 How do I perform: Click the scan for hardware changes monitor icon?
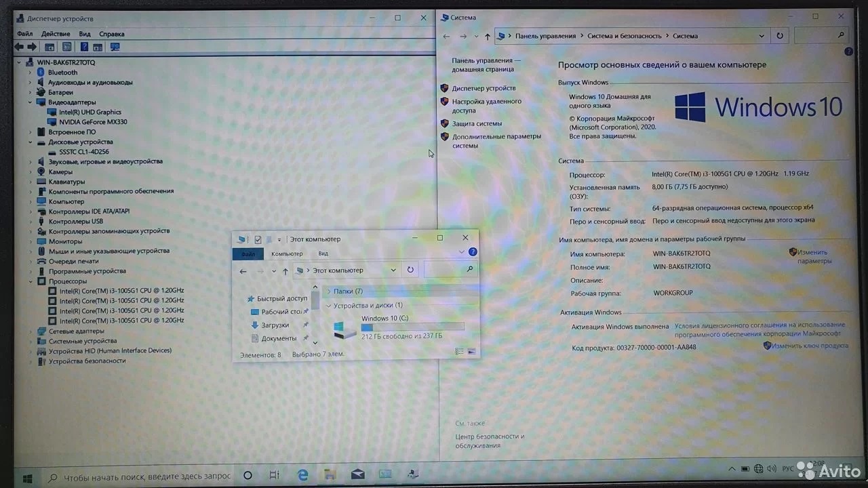pyautogui.click(x=115, y=47)
